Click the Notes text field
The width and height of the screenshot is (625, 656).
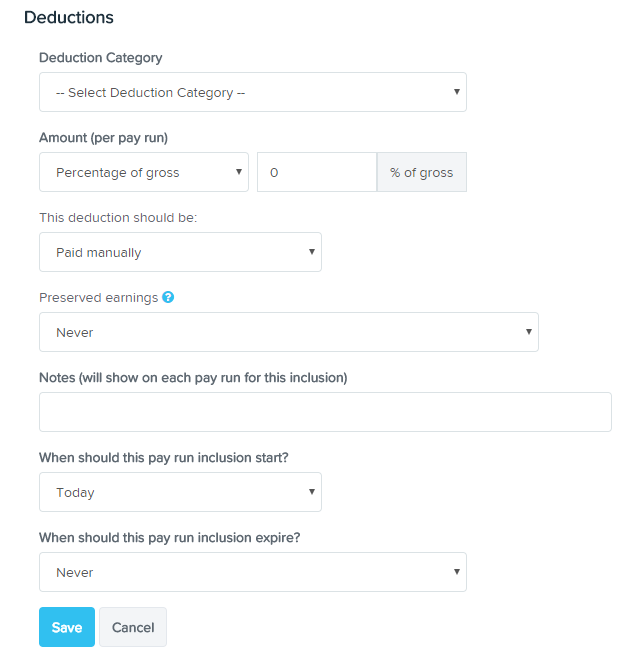tap(325, 412)
